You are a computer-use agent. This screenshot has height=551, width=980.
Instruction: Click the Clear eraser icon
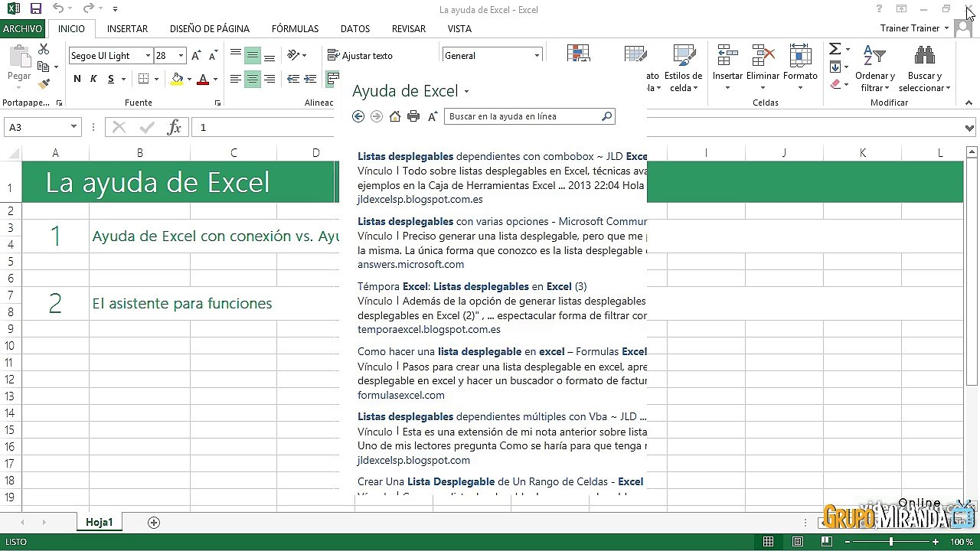[x=835, y=84]
